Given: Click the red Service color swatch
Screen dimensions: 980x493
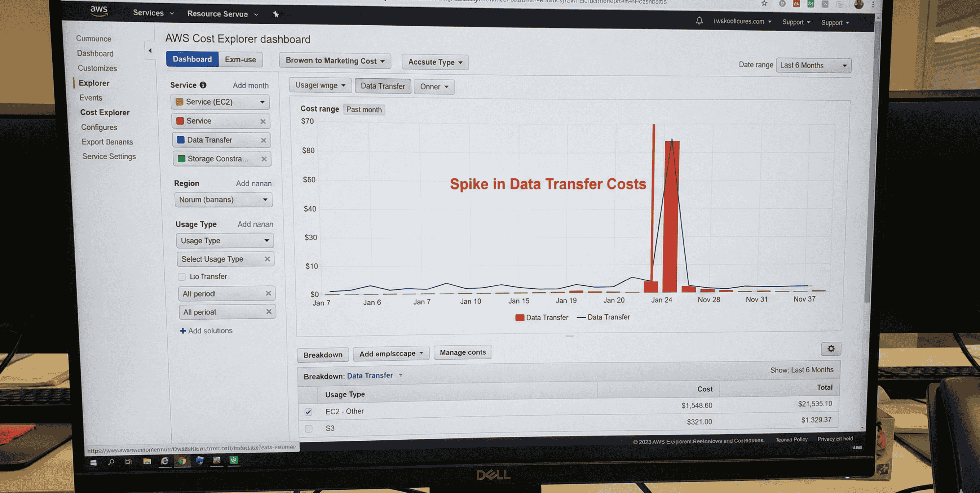Looking at the screenshot, I should [180, 121].
